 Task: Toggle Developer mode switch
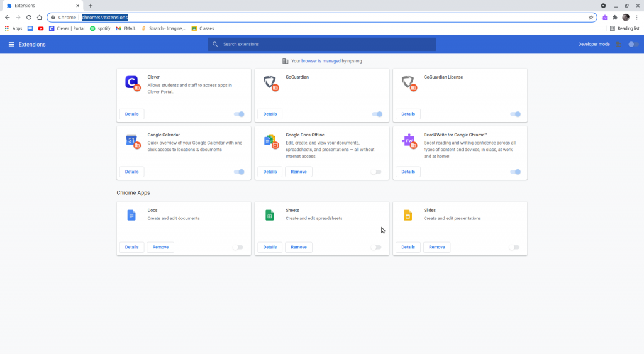633,45
